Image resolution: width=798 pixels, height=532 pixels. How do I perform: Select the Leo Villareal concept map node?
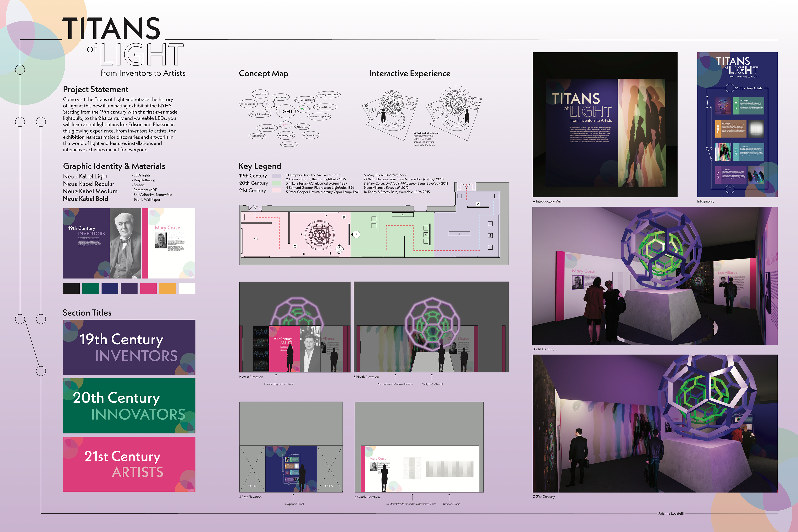click(261, 94)
